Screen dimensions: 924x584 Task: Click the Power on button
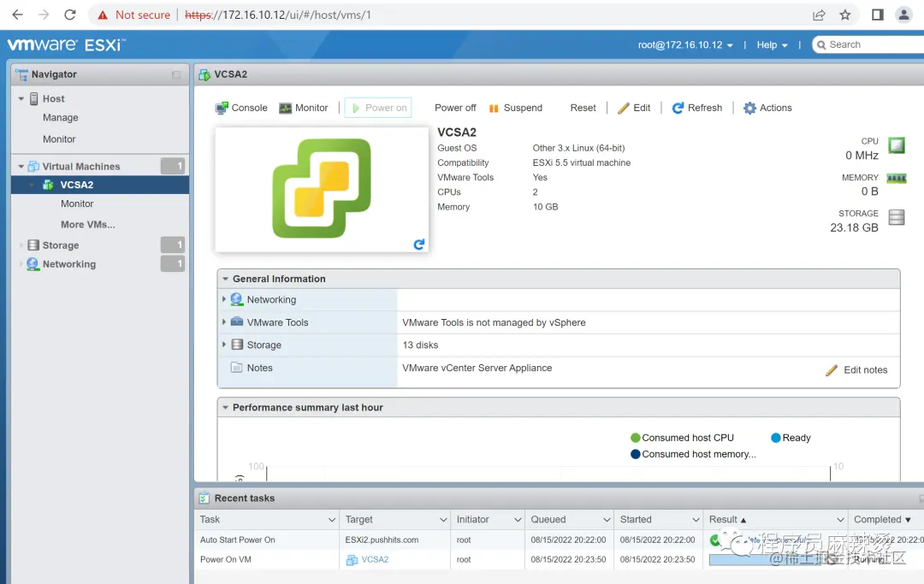pyautogui.click(x=378, y=108)
